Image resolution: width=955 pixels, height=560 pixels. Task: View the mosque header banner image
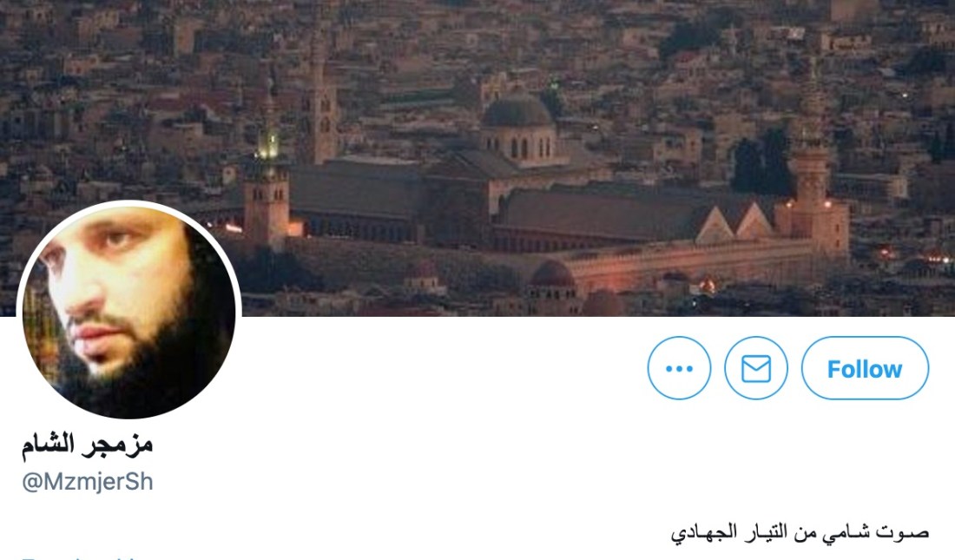477,157
